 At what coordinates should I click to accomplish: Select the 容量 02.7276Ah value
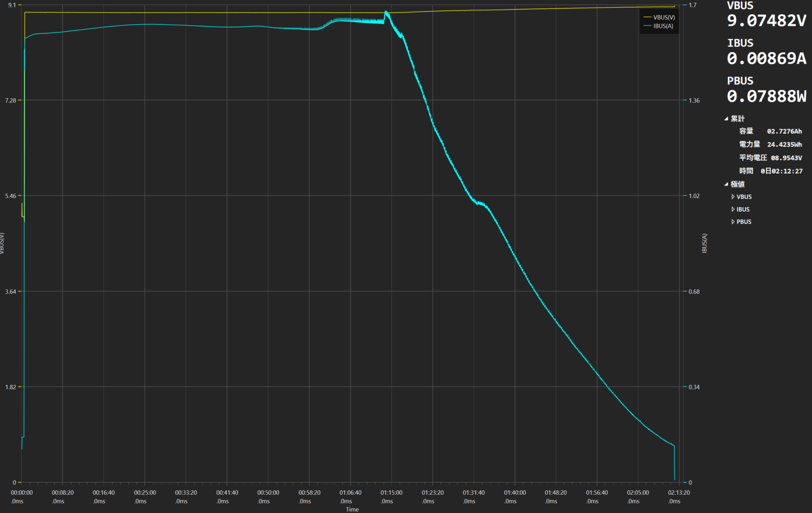(x=784, y=131)
